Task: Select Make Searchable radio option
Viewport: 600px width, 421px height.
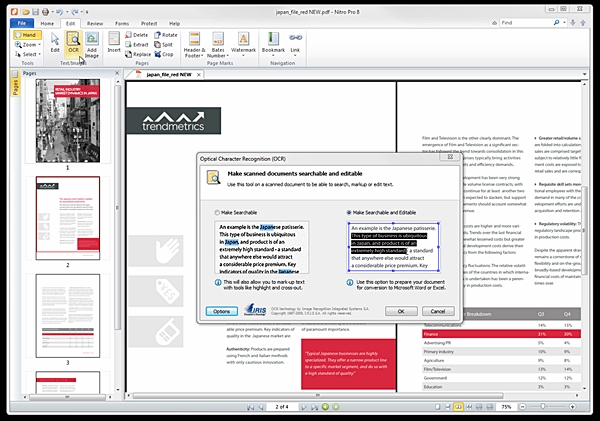Action: (x=217, y=212)
